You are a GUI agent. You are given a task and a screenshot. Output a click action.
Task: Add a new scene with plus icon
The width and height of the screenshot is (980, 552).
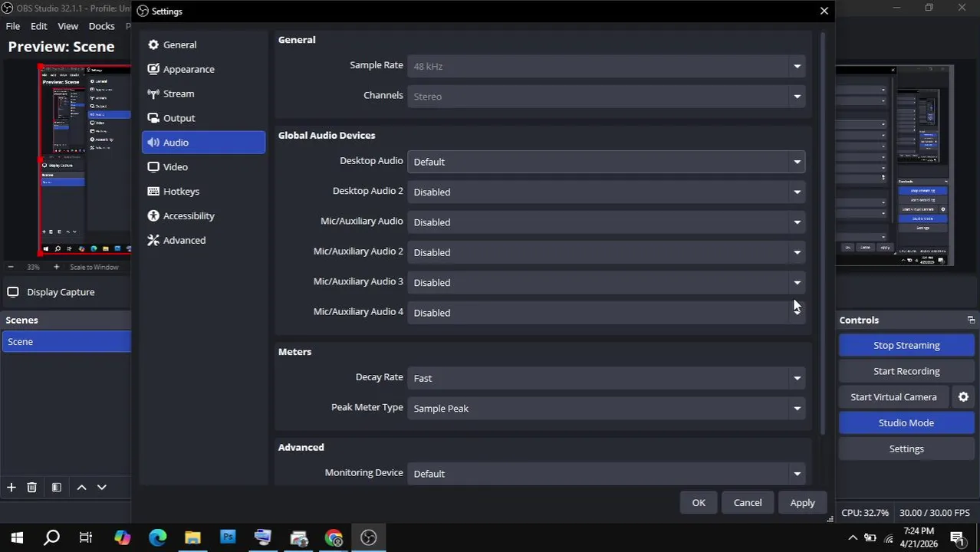[x=12, y=488]
